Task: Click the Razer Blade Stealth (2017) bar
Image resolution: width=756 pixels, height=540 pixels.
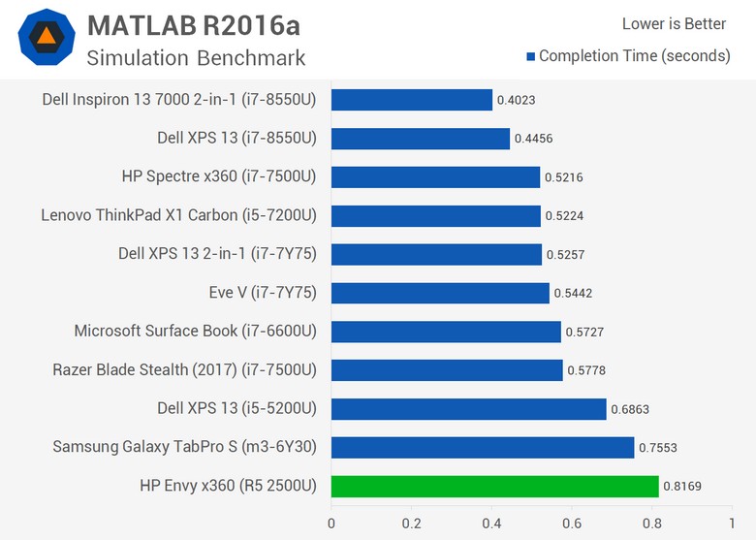Action: [447, 370]
